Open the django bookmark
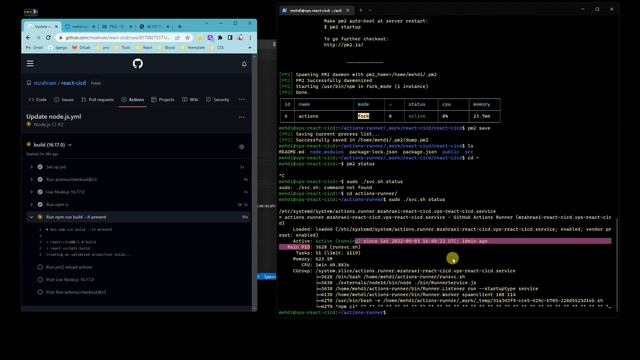Viewport: 640px width, 360px height. coord(58,48)
